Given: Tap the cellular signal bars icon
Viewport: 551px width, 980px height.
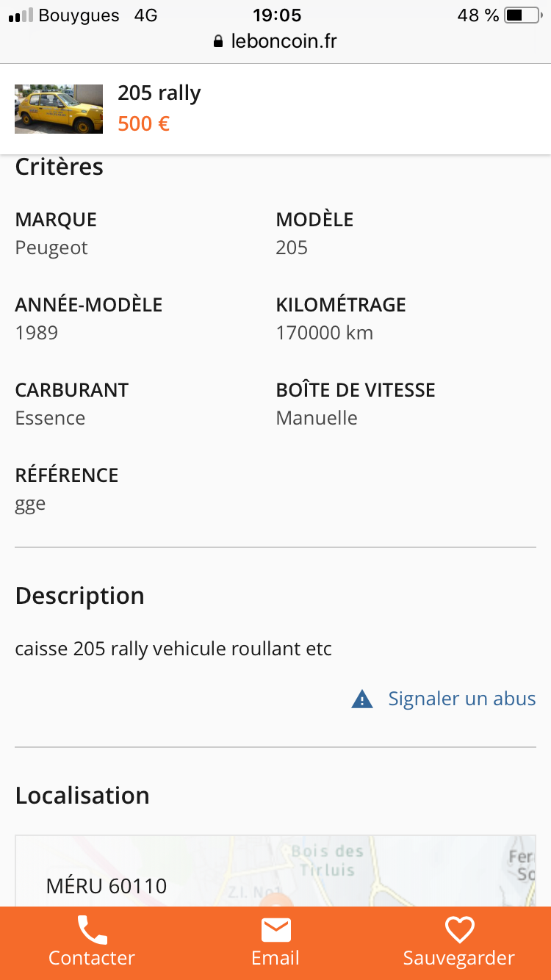Looking at the screenshot, I should [21, 15].
